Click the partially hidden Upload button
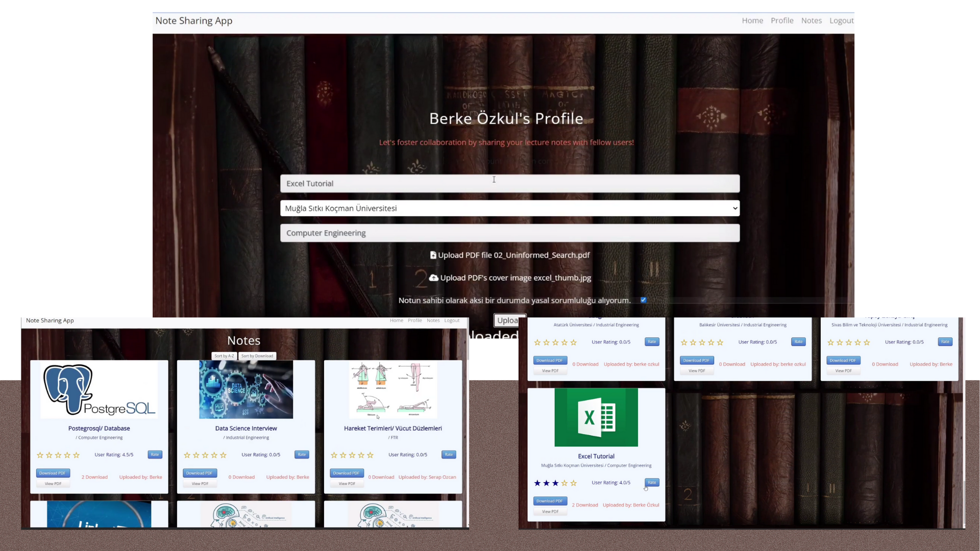Image resolution: width=980 pixels, height=551 pixels. (507, 320)
